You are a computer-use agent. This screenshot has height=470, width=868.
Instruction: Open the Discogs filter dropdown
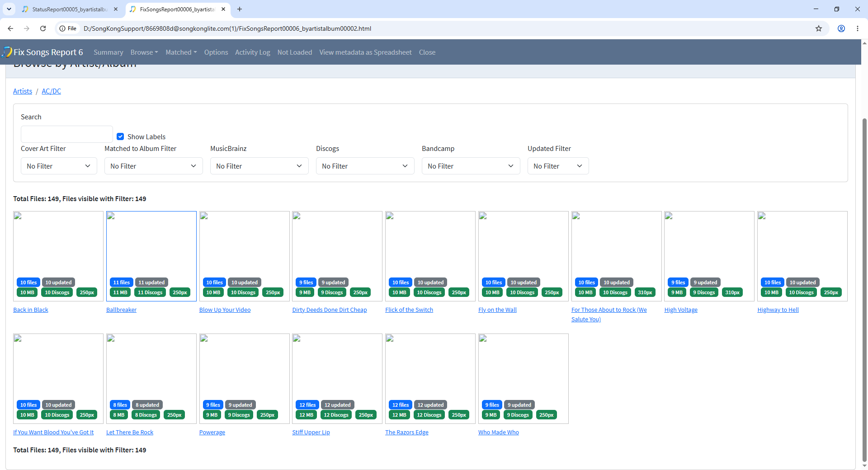(365, 166)
